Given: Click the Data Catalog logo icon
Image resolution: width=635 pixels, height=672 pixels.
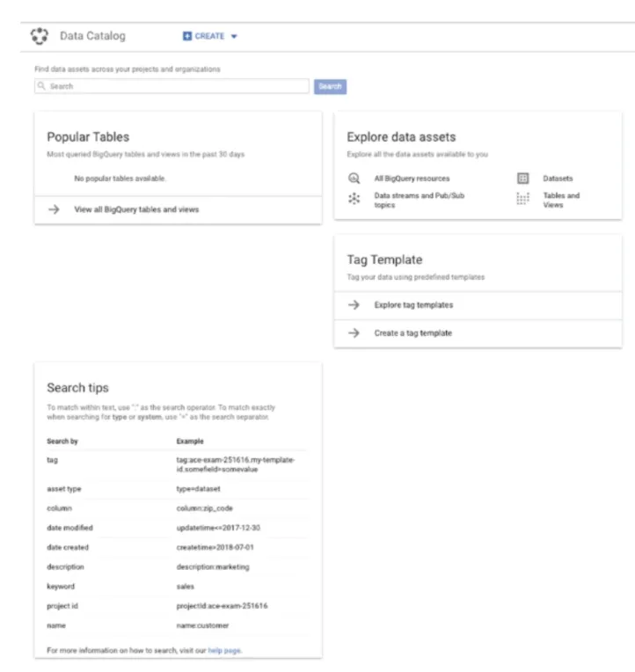Looking at the screenshot, I should pyautogui.click(x=40, y=36).
